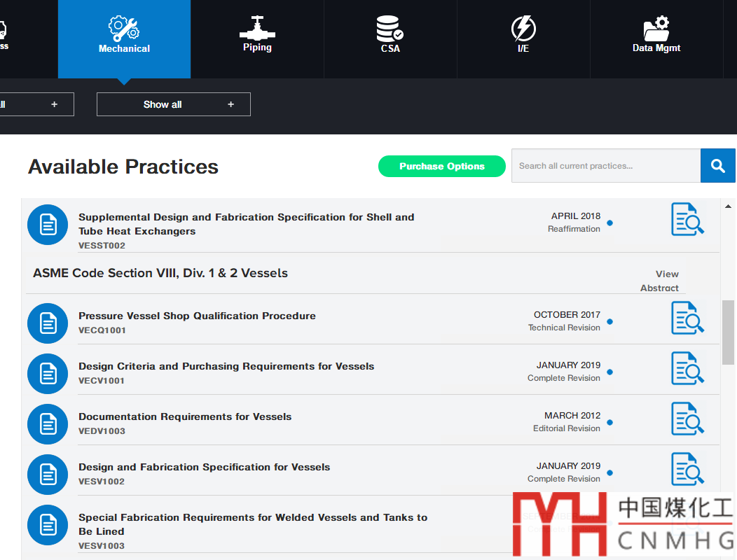The height and width of the screenshot is (560, 737).
Task: Open the I/E discipline tab
Action: (523, 39)
